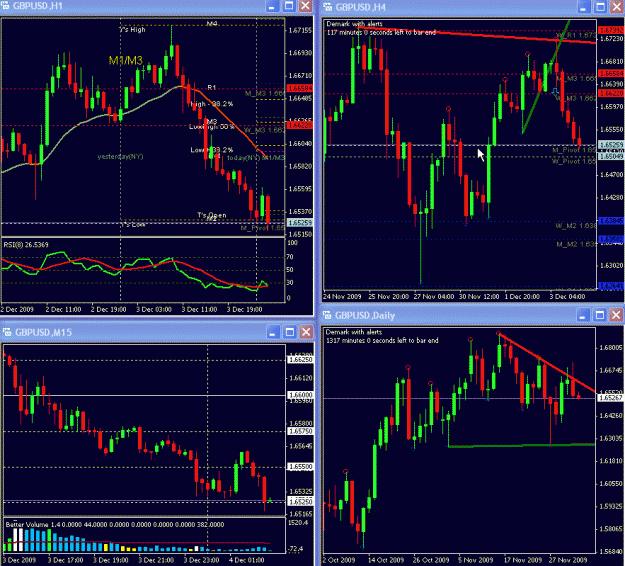Click the T's Open label on H1 chart
Image resolution: width=625 pixels, height=566 pixels.
[212, 215]
